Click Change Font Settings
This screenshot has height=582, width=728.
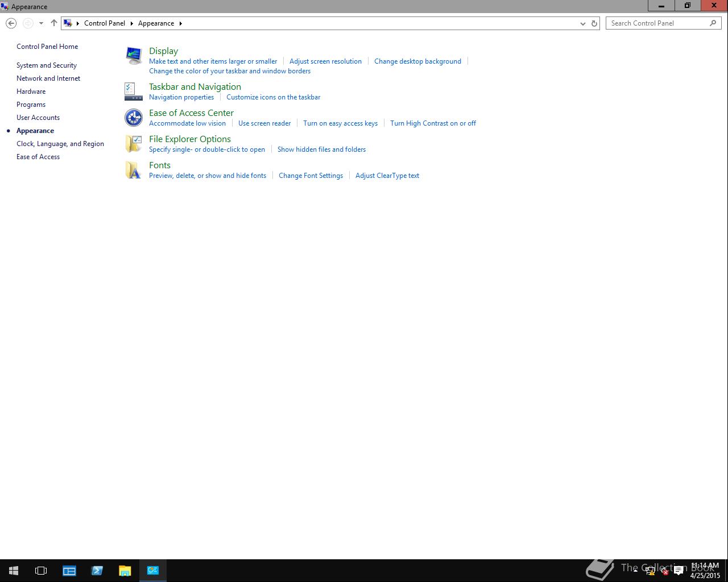click(311, 176)
